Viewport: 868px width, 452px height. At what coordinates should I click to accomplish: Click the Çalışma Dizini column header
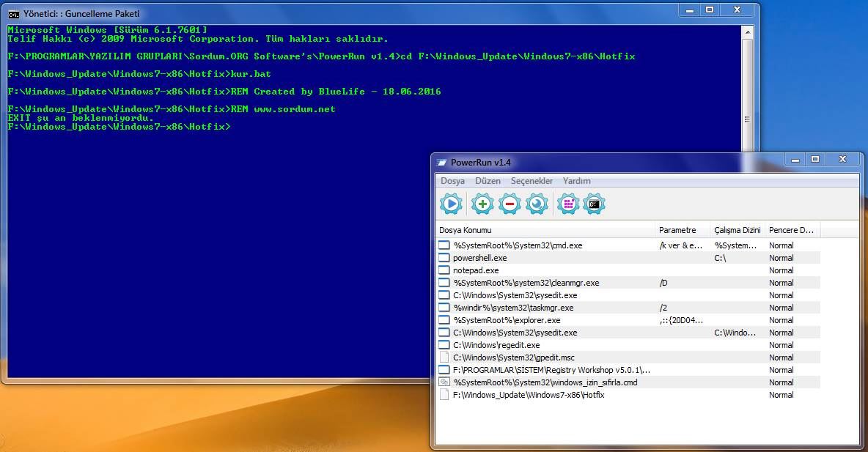[x=737, y=230]
